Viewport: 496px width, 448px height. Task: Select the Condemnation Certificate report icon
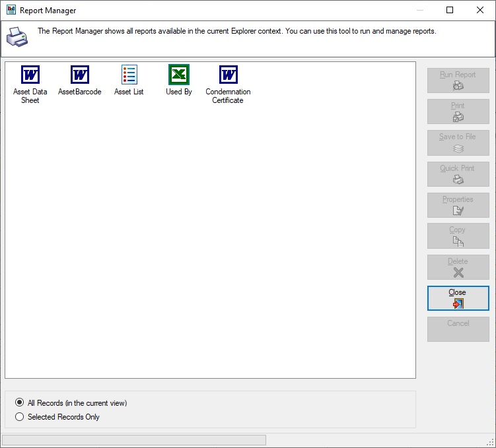228,75
